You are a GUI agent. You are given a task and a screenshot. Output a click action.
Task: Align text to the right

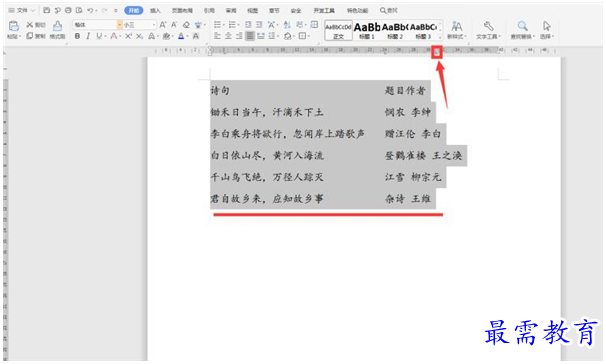tap(239, 36)
